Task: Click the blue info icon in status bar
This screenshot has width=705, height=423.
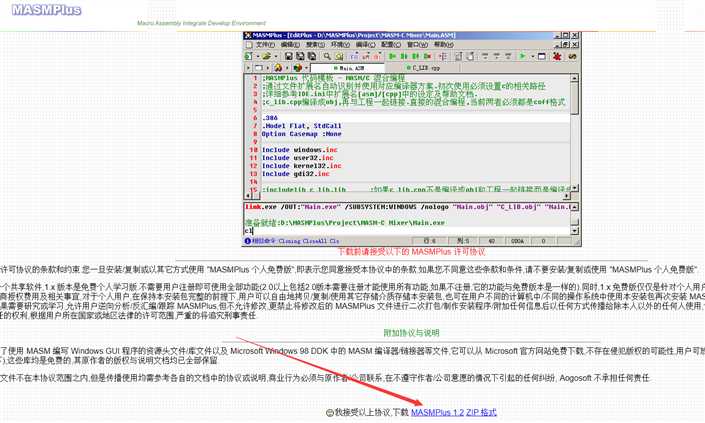Action: [247, 241]
